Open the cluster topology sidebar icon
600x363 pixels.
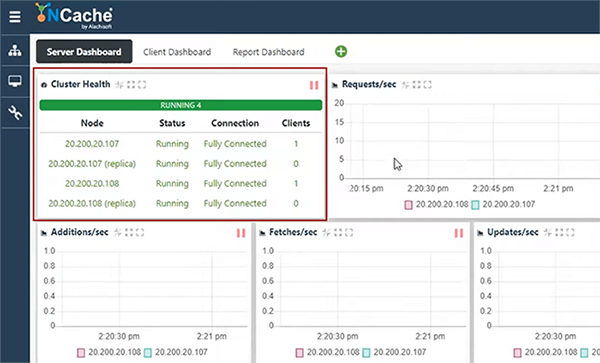point(15,50)
